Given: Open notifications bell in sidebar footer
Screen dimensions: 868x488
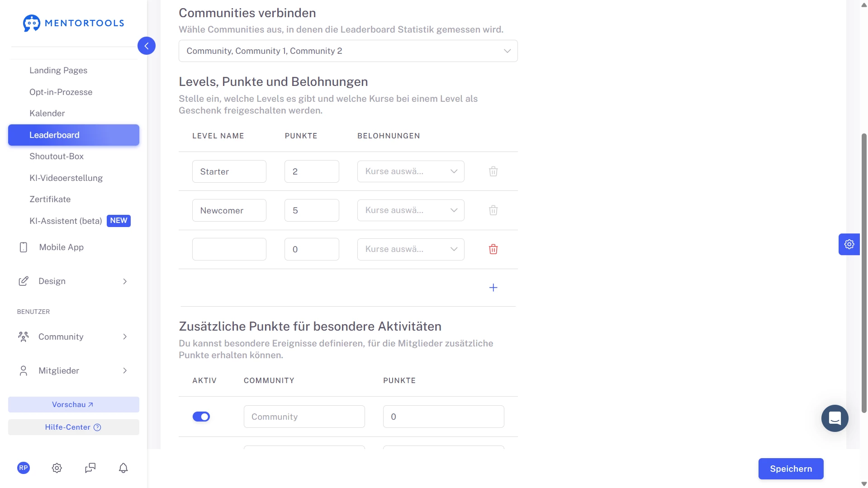Looking at the screenshot, I should click(123, 468).
